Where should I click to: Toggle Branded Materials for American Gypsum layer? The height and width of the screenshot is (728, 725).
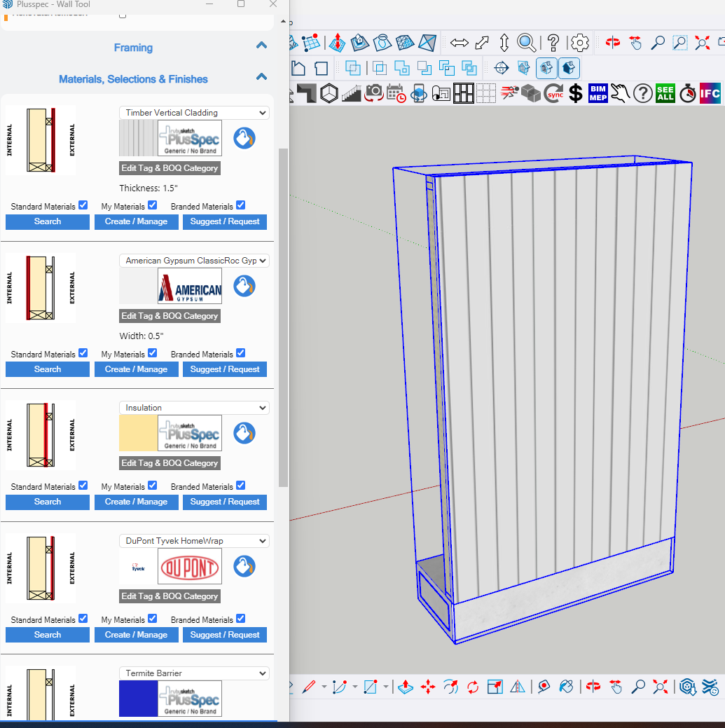point(240,353)
